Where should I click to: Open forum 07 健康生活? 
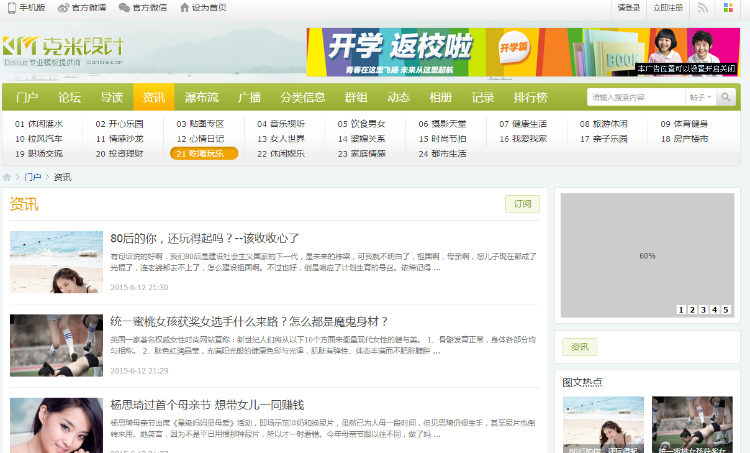point(523,124)
